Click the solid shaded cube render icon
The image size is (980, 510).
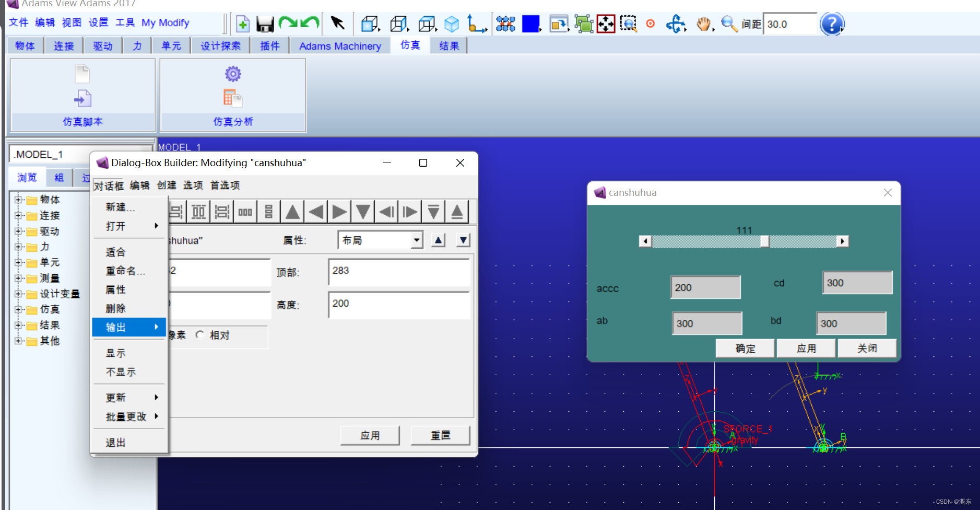451,24
